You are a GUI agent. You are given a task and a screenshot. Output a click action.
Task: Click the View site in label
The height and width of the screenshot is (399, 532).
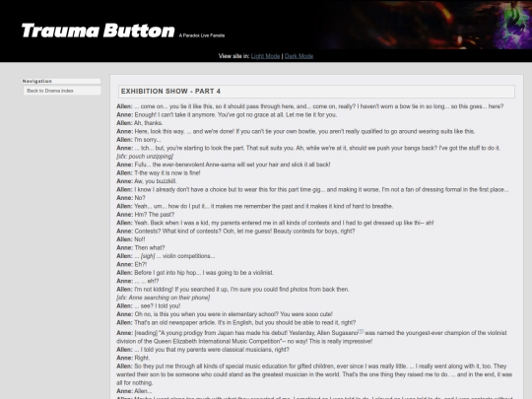[233, 56]
